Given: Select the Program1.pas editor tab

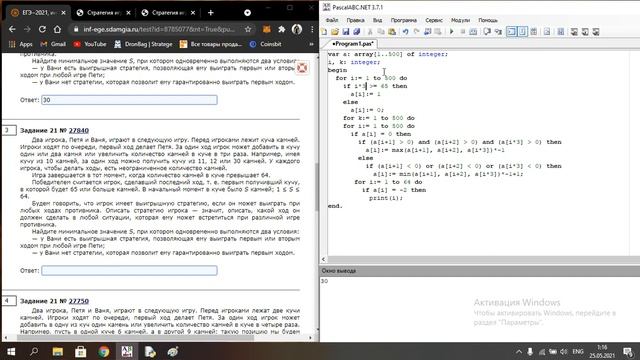Looking at the screenshot, I should coord(352,43).
